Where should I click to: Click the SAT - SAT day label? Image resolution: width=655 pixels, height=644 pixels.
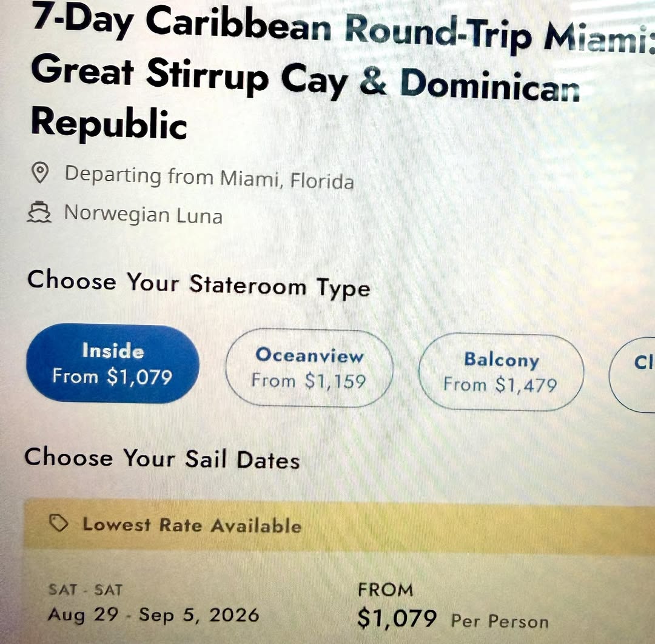[x=85, y=589]
